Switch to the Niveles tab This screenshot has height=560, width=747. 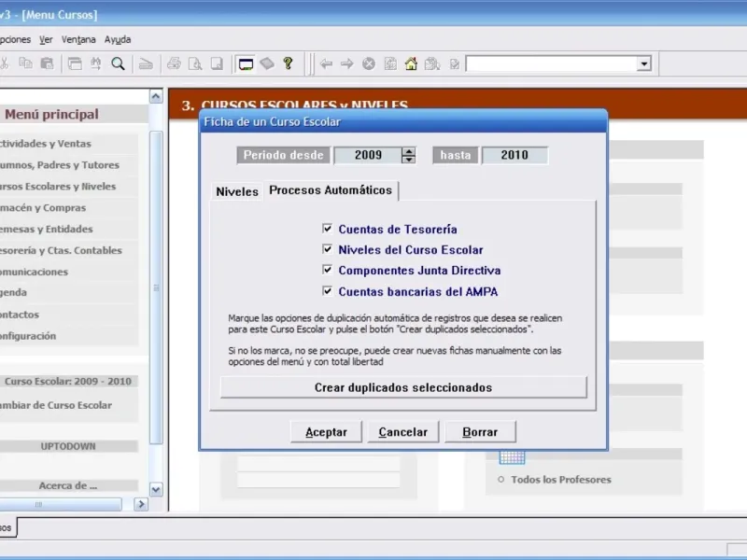tap(237, 191)
